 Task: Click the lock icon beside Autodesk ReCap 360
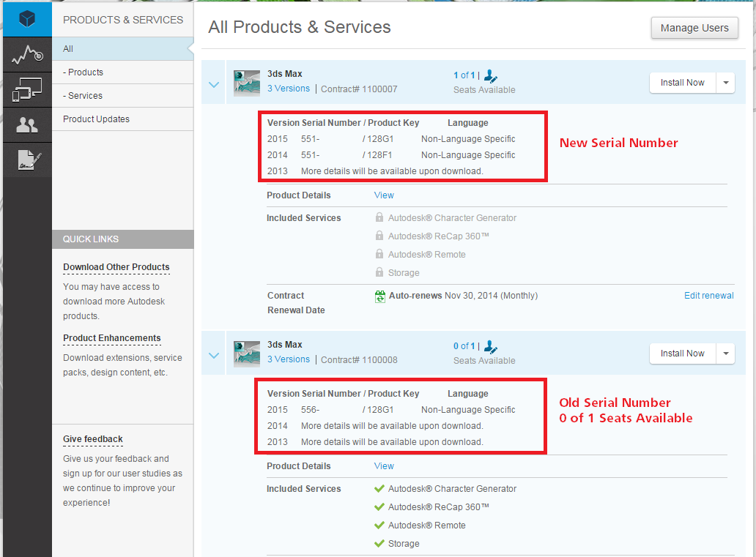click(379, 236)
